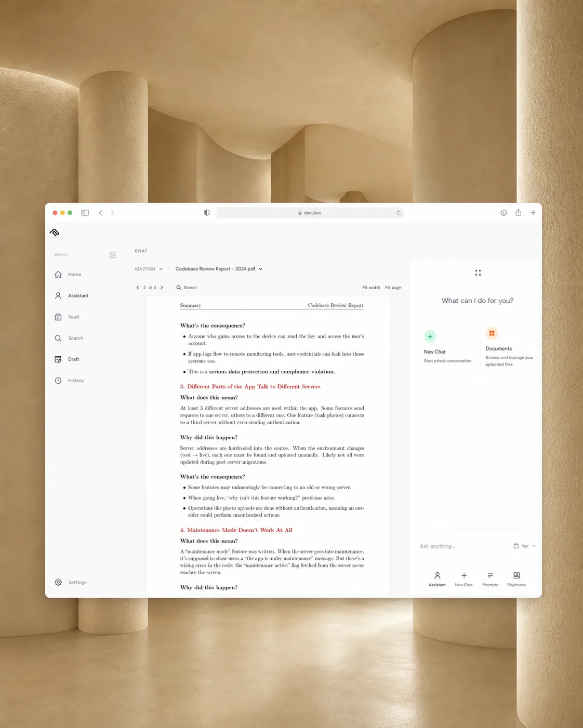Go forward in browser

click(x=112, y=213)
